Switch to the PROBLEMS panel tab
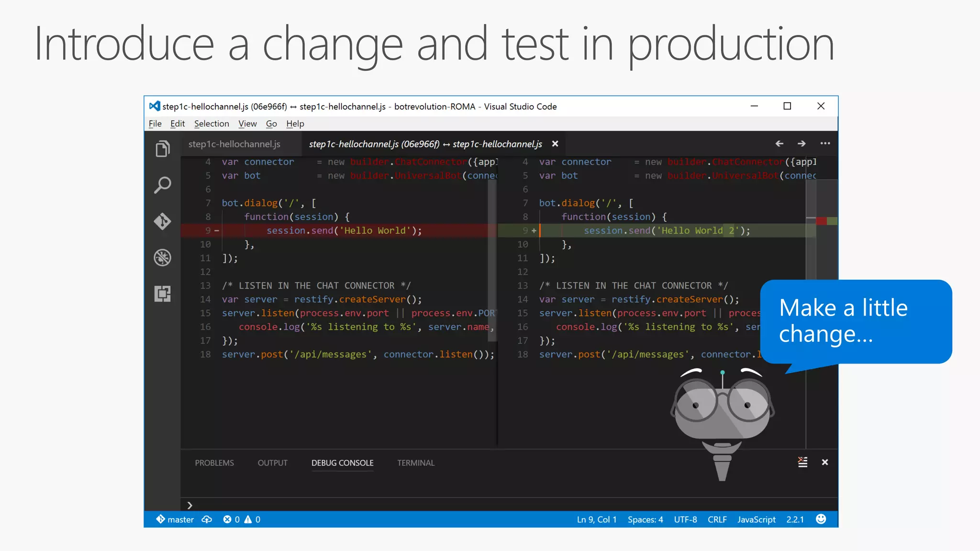The width and height of the screenshot is (980, 551). (x=214, y=463)
